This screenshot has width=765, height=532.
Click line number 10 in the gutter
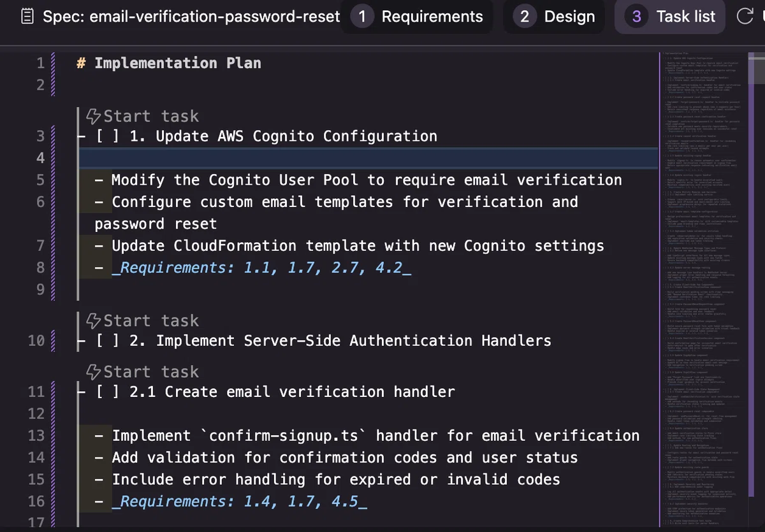click(x=36, y=341)
